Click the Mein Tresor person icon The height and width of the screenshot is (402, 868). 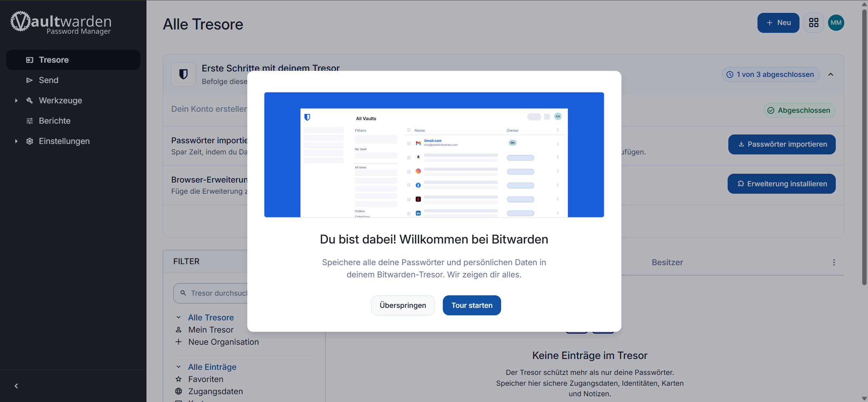click(179, 330)
